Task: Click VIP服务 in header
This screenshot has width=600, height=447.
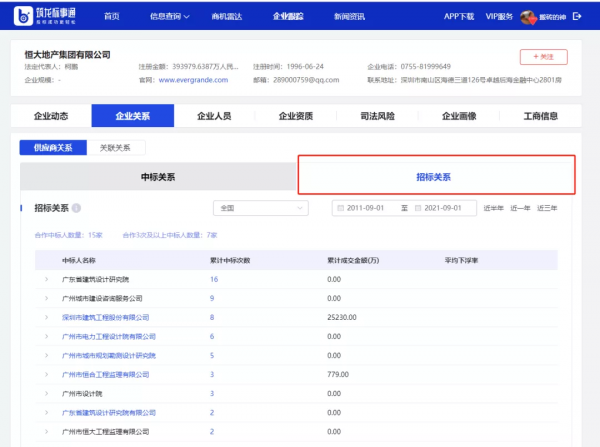Action: tap(499, 16)
